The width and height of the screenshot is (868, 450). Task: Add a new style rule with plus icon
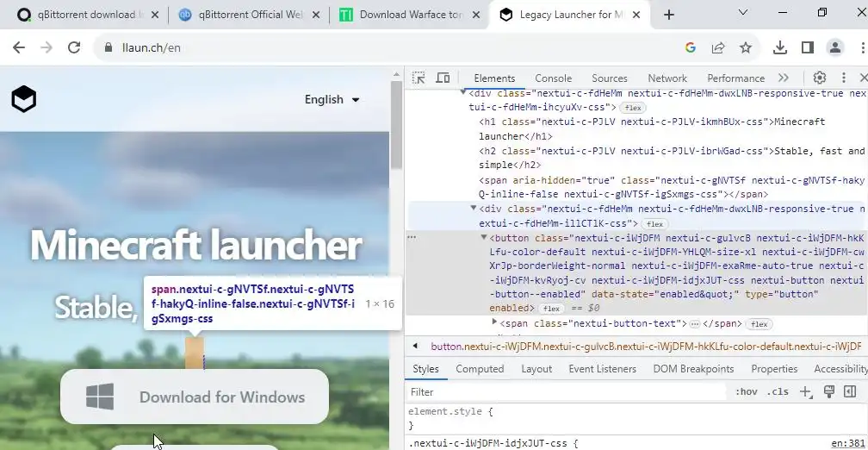tap(806, 391)
